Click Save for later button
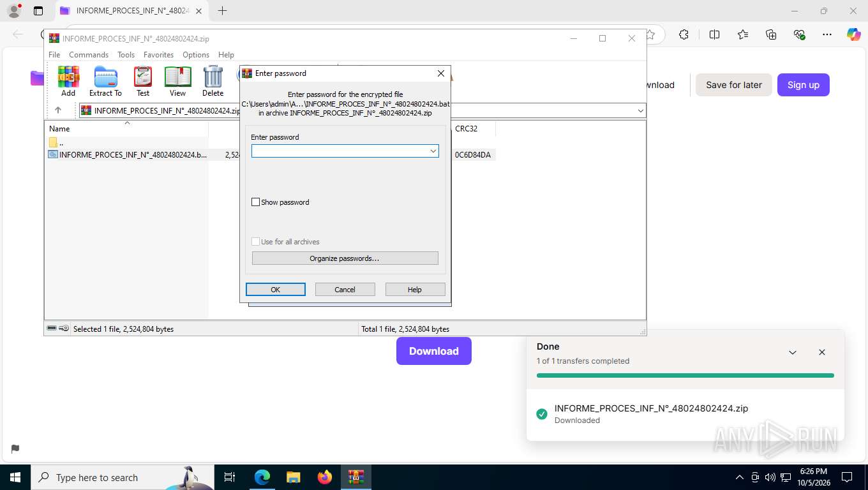The image size is (868, 490). 734,85
